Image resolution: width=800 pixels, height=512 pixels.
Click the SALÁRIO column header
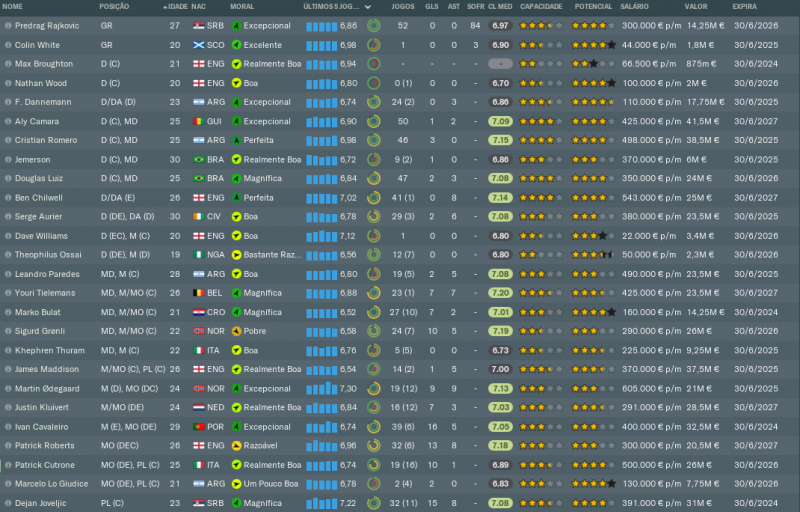[x=634, y=6]
